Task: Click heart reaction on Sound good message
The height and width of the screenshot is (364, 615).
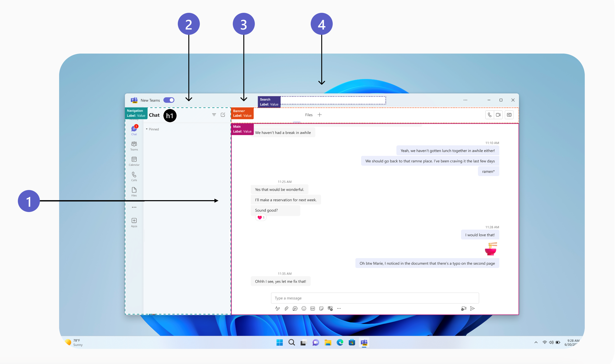Action: pos(260,218)
